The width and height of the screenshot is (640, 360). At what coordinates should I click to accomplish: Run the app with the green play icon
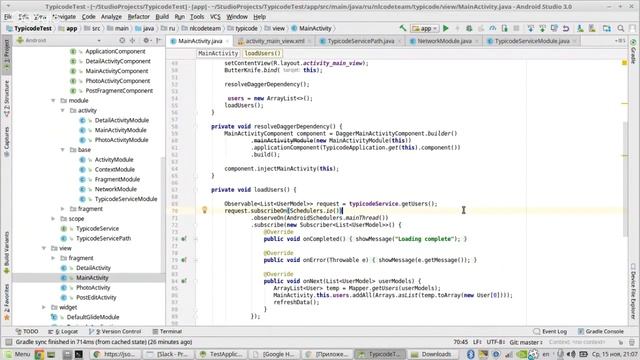pyautogui.click(x=446, y=28)
